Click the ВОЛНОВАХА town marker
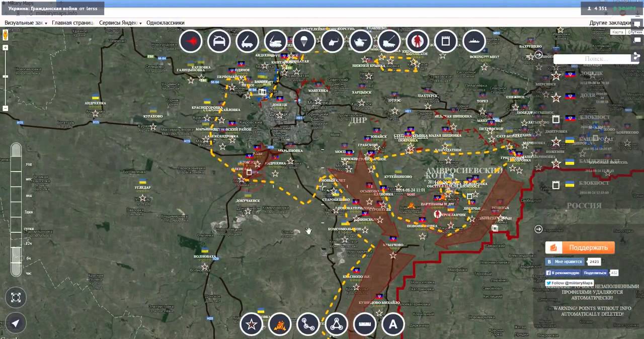This screenshot has width=644, height=339. [204, 267]
